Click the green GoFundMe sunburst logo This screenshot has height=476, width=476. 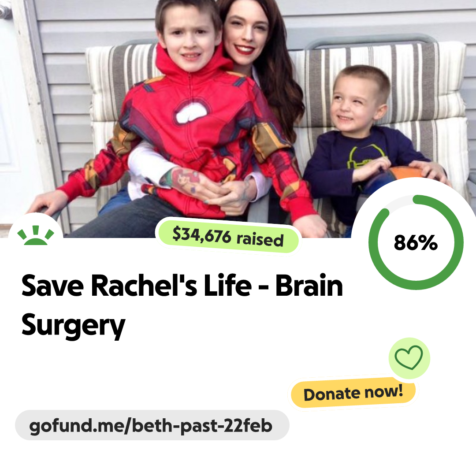36,235
